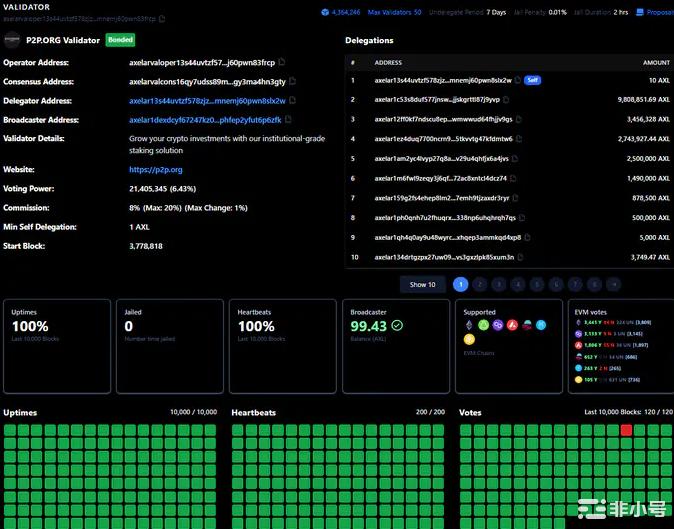Click the green checkmark next to 99.43
Image resolution: width=674 pixels, height=529 pixels.
pyautogui.click(x=397, y=325)
